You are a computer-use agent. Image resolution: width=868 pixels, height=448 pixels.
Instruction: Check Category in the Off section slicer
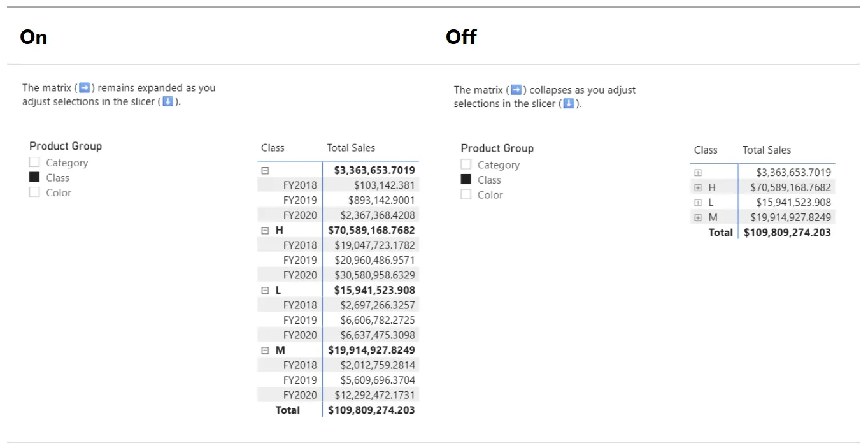pyautogui.click(x=466, y=164)
